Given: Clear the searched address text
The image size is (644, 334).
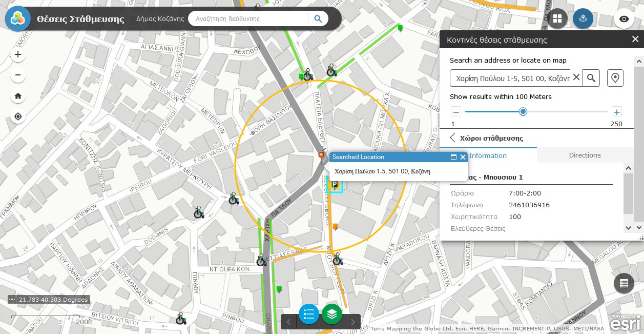Looking at the screenshot, I should pos(576,77).
